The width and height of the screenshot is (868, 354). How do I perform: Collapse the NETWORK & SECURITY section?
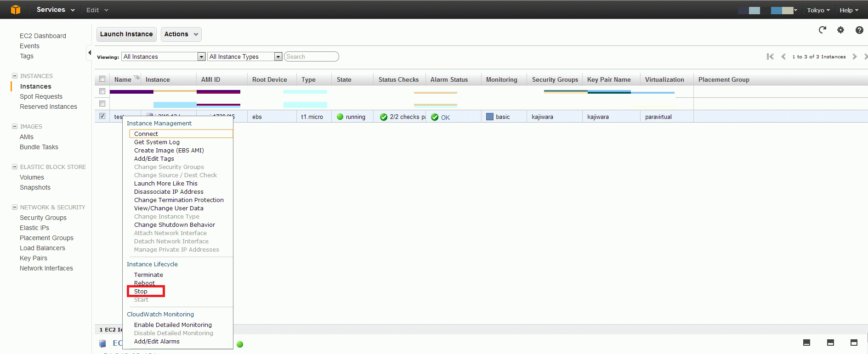pyautogui.click(x=15, y=207)
